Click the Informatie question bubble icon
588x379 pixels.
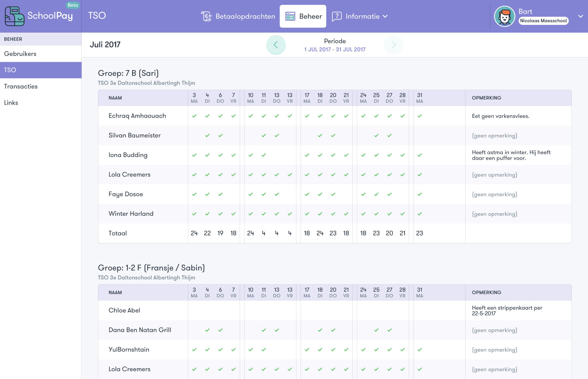336,16
